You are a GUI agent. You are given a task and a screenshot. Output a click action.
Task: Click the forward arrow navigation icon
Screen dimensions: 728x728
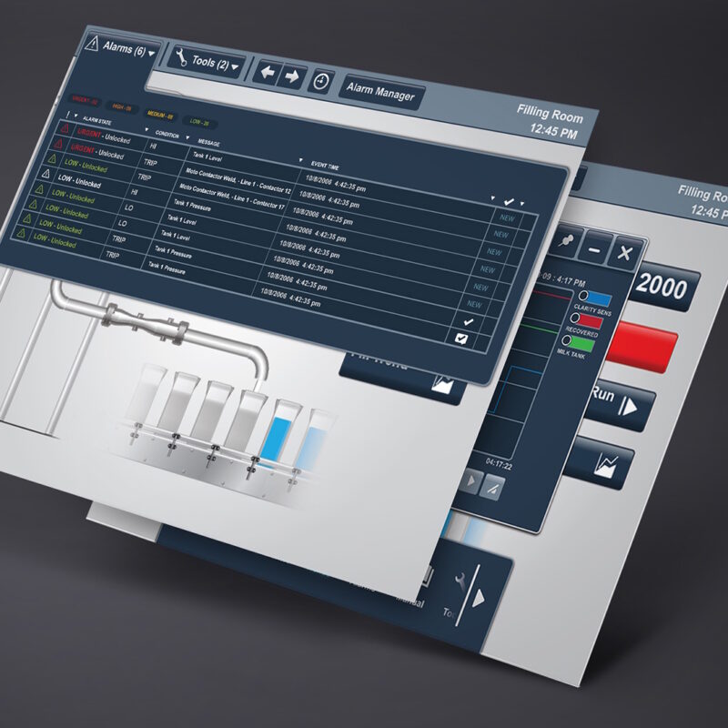tap(291, 76)
